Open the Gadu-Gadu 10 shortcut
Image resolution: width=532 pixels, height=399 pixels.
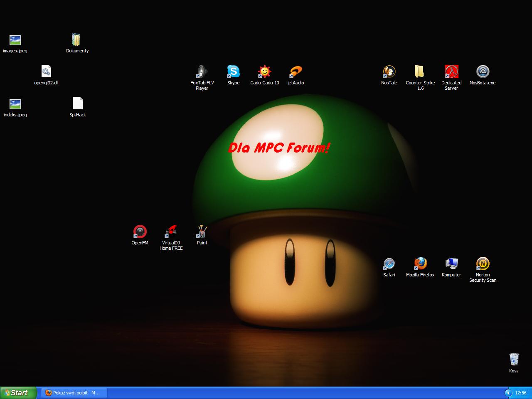264,71
